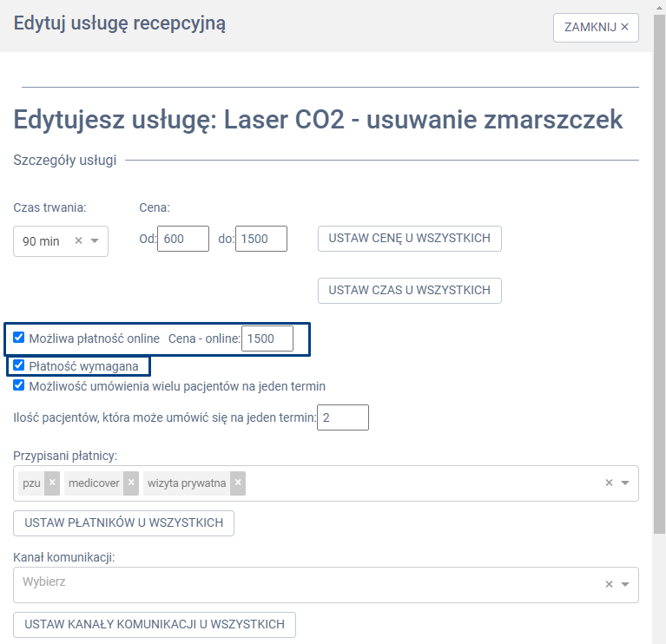Click USTAW CZAS U WSZYSTKICH button

click(x=410, y=290)
